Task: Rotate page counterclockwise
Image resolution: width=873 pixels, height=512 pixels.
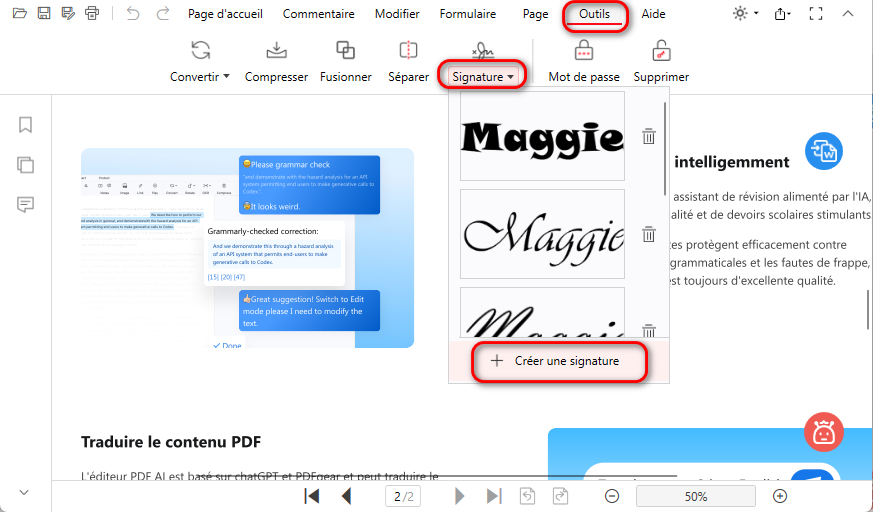Action: [528, 496]
